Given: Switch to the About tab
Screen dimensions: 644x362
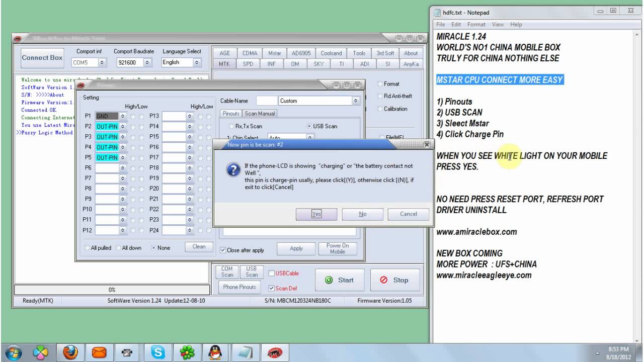Looking at the screenshot, I should (x=411, y=53).
